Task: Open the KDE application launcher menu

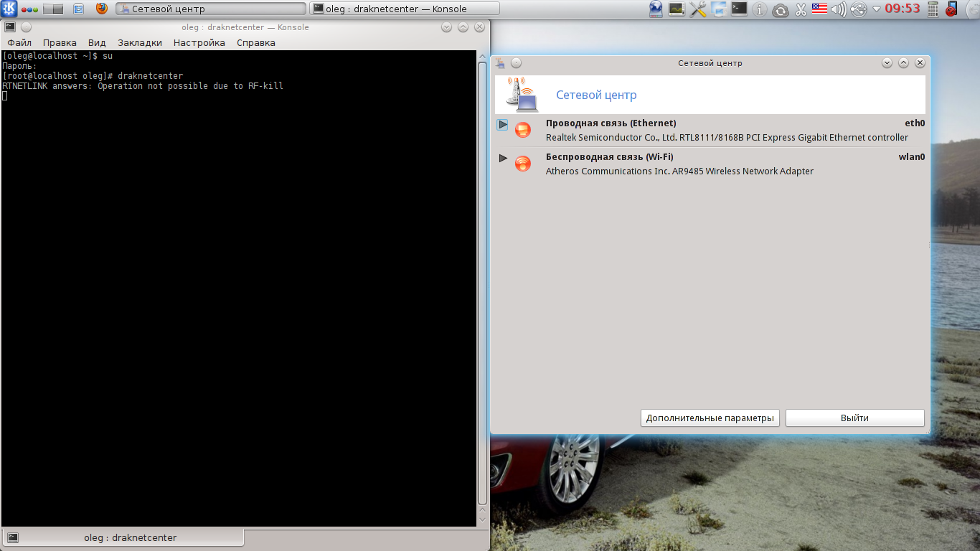Action: click(9, 9)
